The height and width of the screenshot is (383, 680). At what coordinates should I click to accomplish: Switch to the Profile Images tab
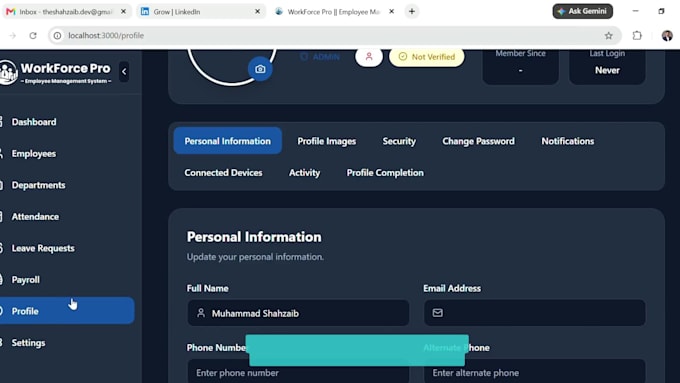[x=327, y=141]
